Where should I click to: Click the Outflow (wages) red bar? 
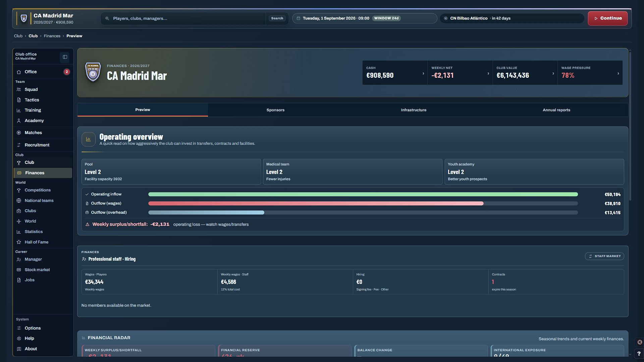coord(316,203)
